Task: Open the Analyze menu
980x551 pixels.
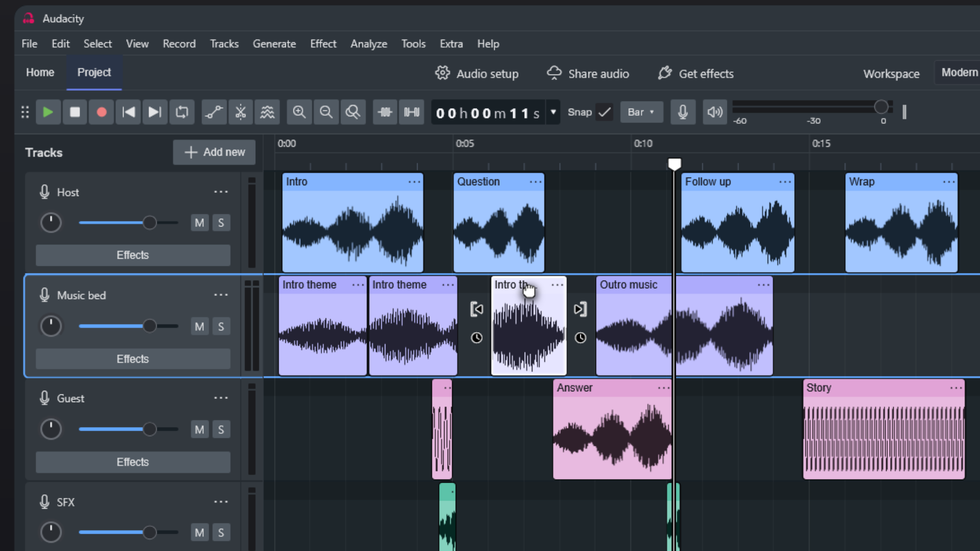Action: click(369, 44)
